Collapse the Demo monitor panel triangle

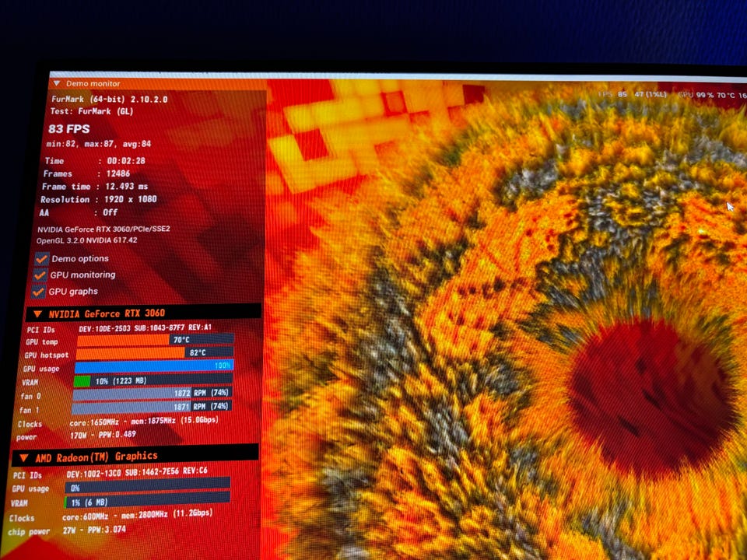point(57,83)
